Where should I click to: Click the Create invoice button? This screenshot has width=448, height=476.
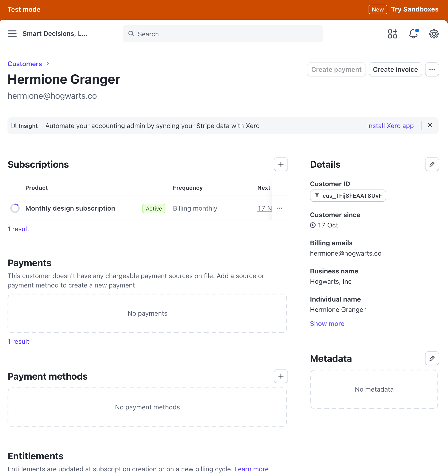click(x=395, y=69)
